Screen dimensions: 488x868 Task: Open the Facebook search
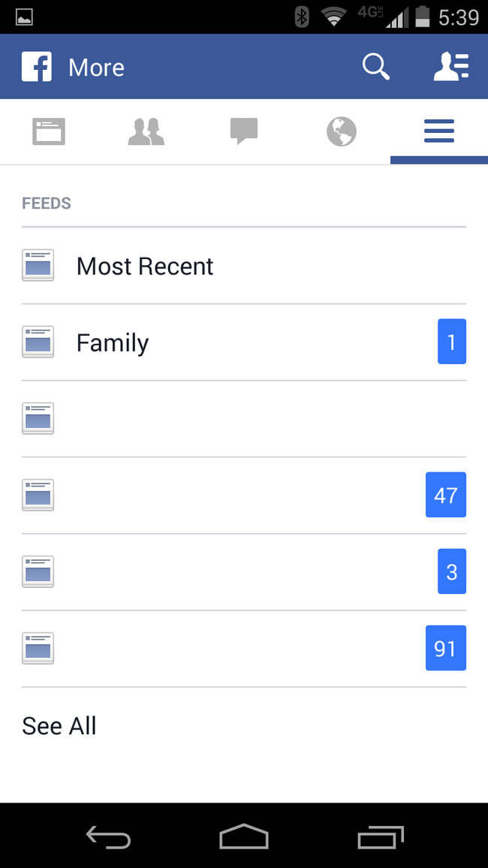pos(375,66)
